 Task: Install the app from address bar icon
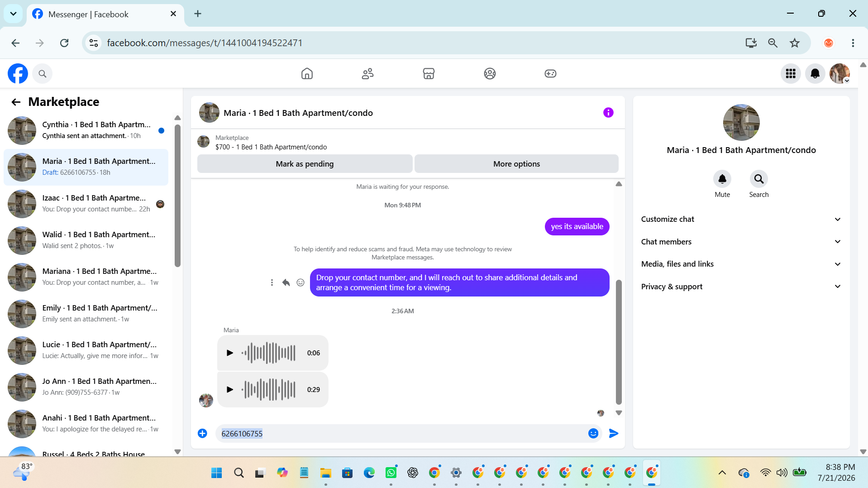(751, 43)
